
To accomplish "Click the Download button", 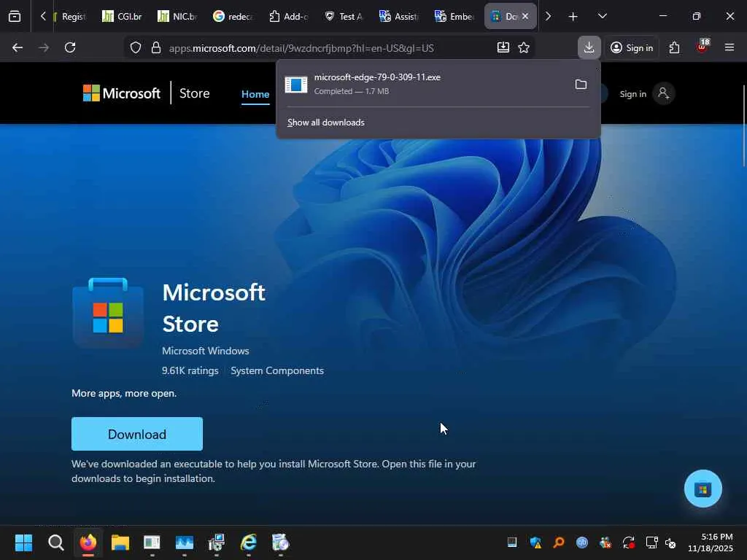I will coord(137,434).
